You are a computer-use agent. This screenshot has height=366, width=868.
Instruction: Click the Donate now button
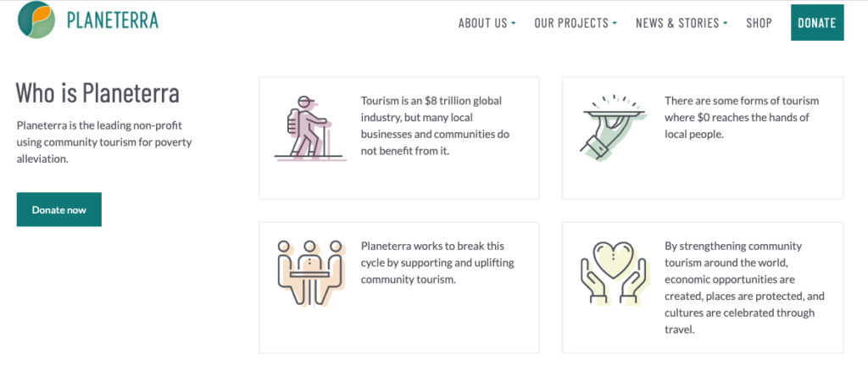tap(58, 209)
